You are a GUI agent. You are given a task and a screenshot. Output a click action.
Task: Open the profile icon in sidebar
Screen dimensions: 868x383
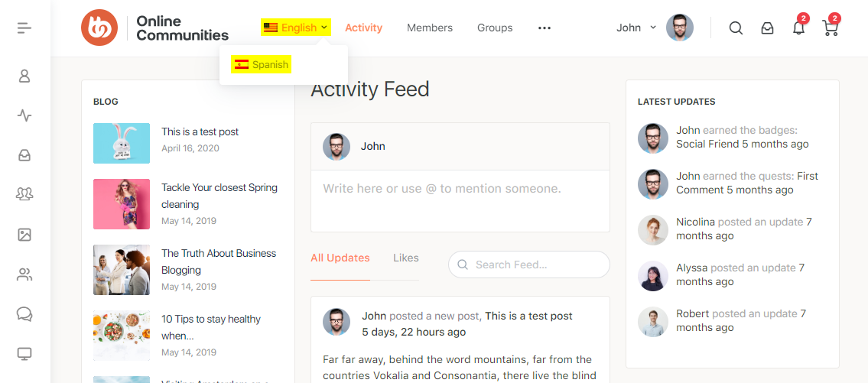pos(24,76)
